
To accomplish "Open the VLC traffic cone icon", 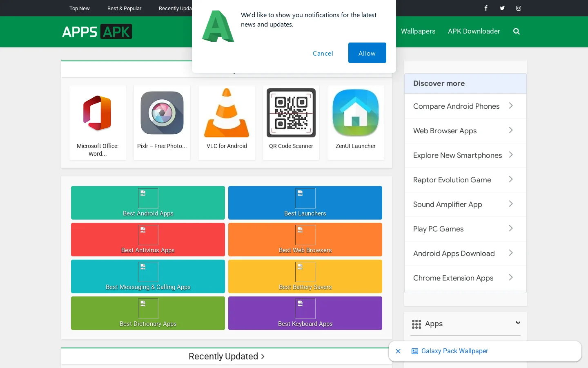I will tap(227, 113).
